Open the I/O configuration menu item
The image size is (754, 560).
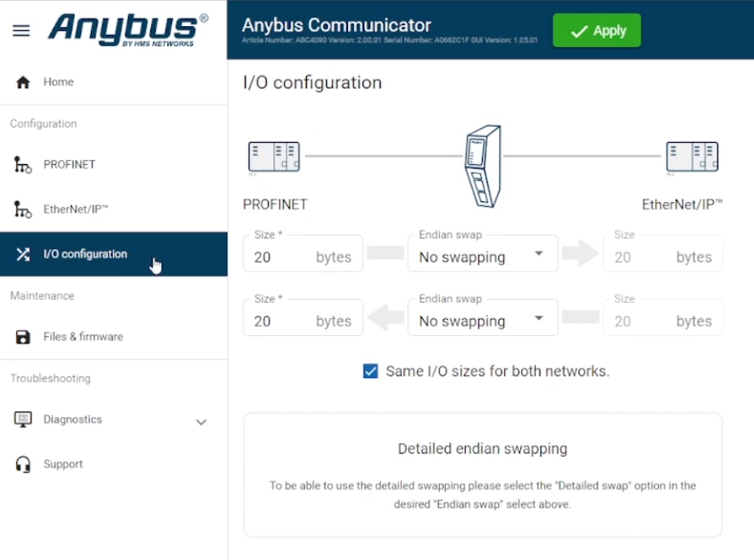(114, 254)
